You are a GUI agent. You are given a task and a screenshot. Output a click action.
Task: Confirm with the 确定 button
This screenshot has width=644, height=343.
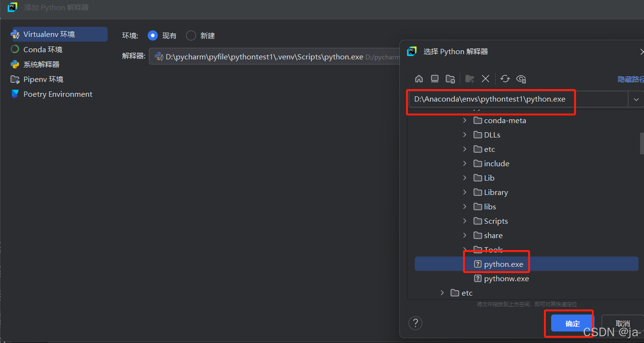pos(573,323)
